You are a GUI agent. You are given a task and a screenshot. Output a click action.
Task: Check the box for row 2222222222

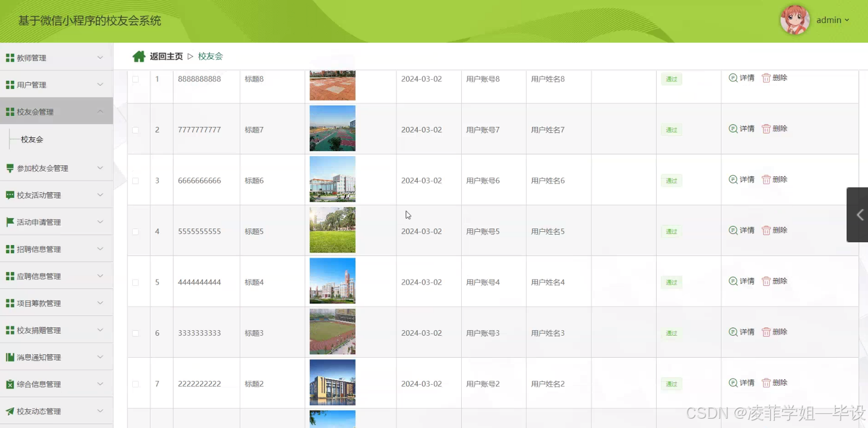pos(136,384)
